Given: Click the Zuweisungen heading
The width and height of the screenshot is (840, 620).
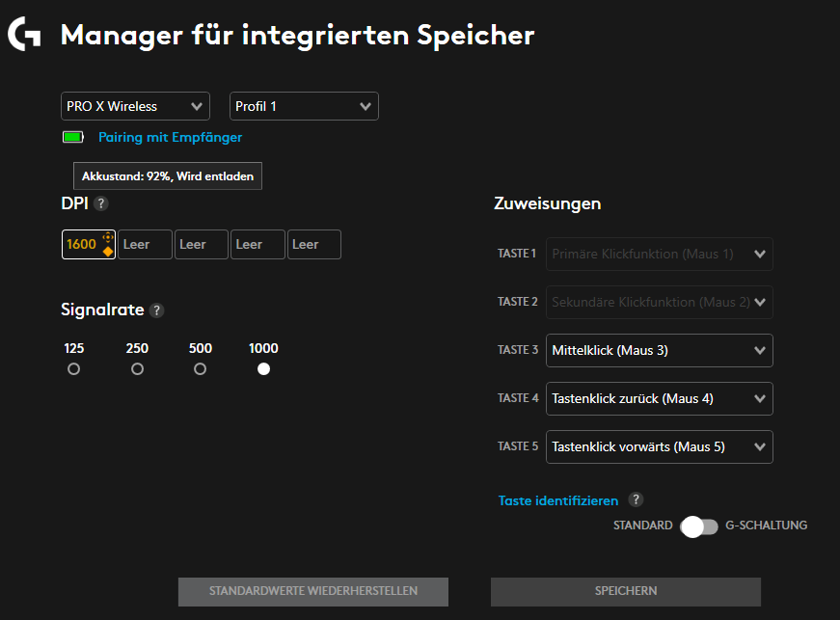Looking at the screenshot, I should tap(548, 203).
